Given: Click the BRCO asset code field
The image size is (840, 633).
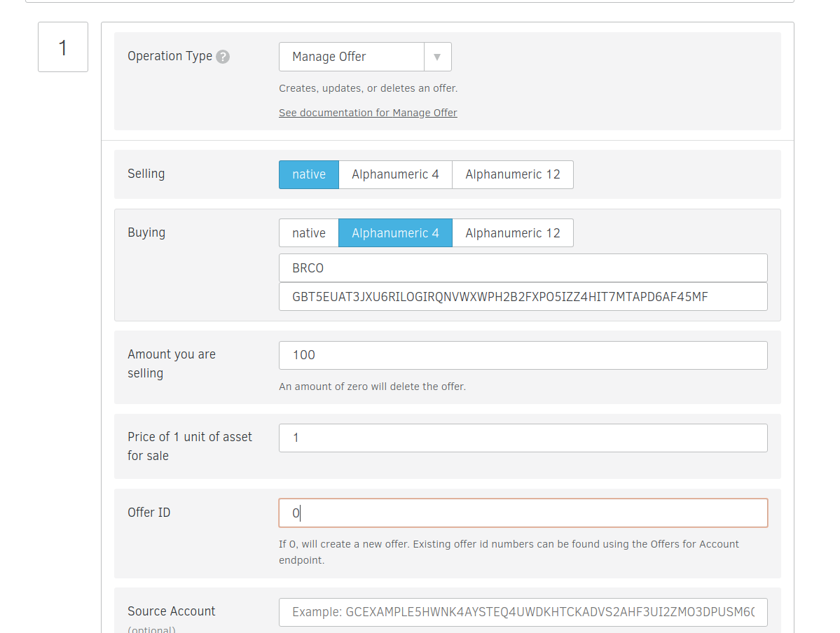Looking at the screenshot, I should [x=523, y=268].
